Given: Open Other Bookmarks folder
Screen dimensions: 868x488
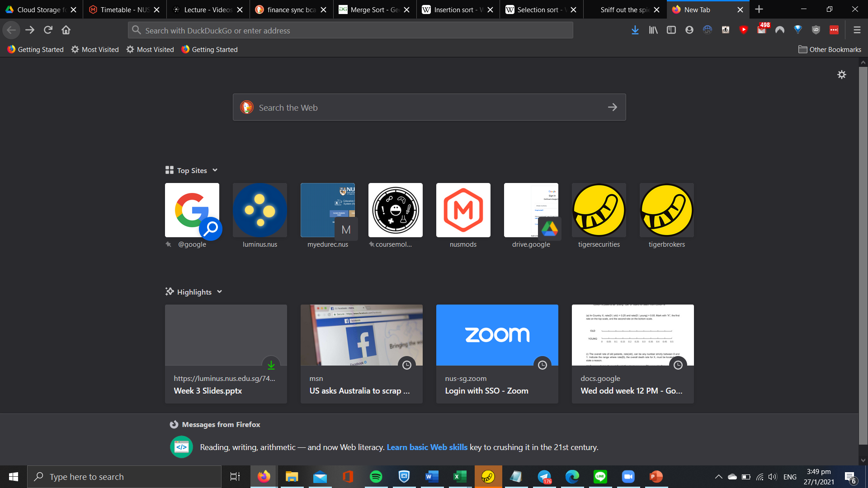Looking at the screenshot, I should coord(830,49).
